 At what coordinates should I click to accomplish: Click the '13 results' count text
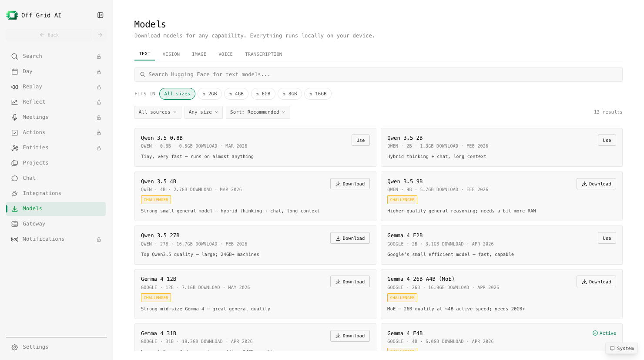coord(608,112)
